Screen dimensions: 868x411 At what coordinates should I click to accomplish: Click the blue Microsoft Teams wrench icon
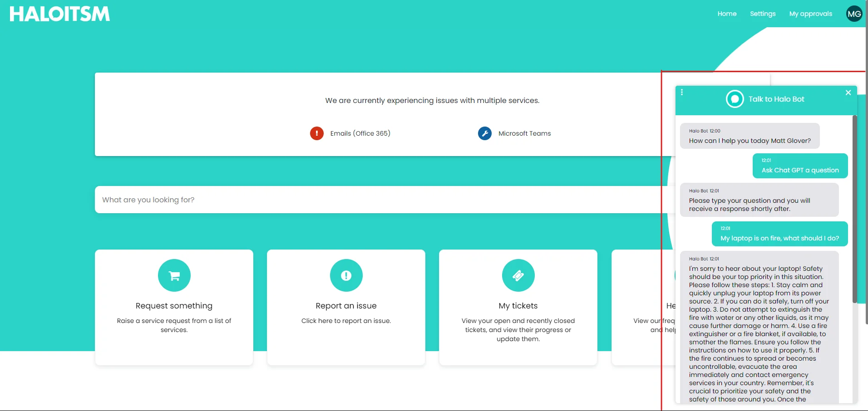click(485, 133)
